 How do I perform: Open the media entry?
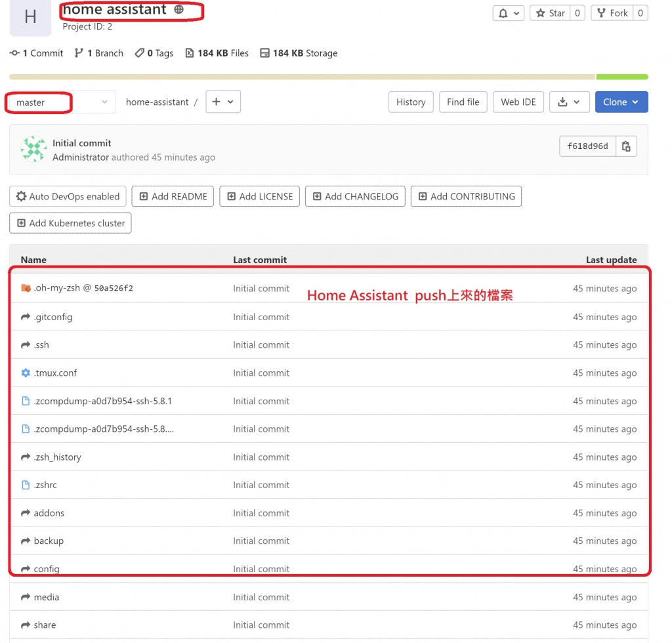pyautogui.click(x=47, y=597)
